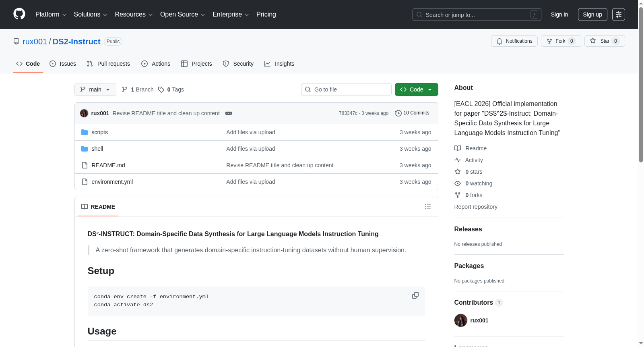This screenshot has height=347, width=644.
Task: Go to the Actions tab
Action: point(156,64)
